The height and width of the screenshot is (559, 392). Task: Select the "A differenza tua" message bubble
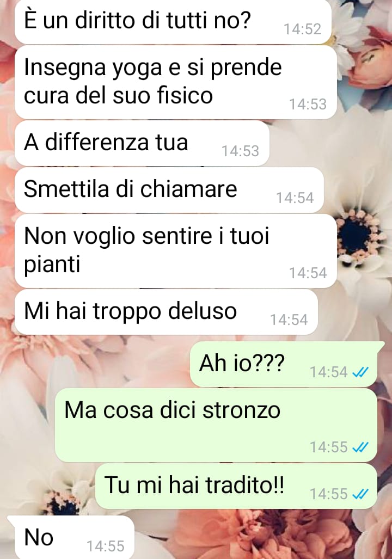pos(142,143)
